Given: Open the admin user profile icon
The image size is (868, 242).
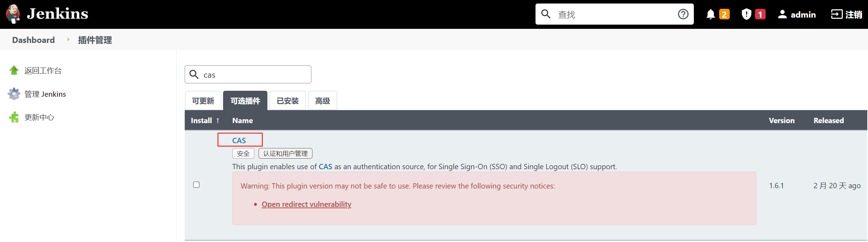Looking at the screenshot, I should pyautogui.click(x=783, y=14).
